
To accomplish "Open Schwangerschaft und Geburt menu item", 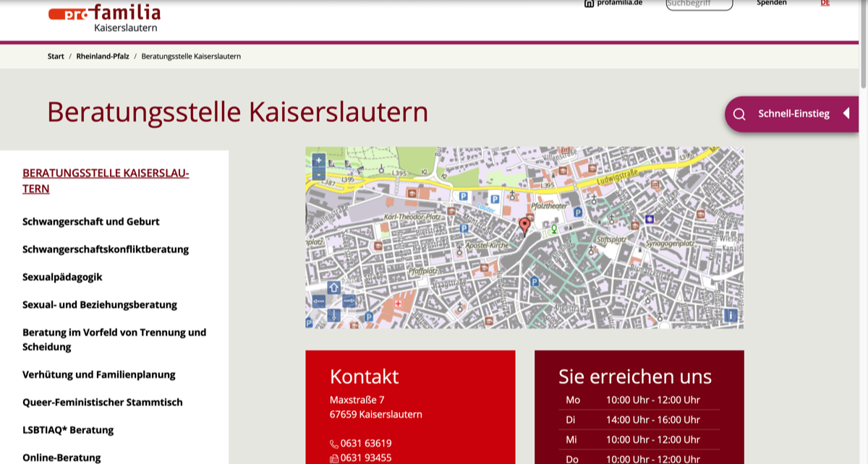I will pyautogui.click(x=91, y=222).
